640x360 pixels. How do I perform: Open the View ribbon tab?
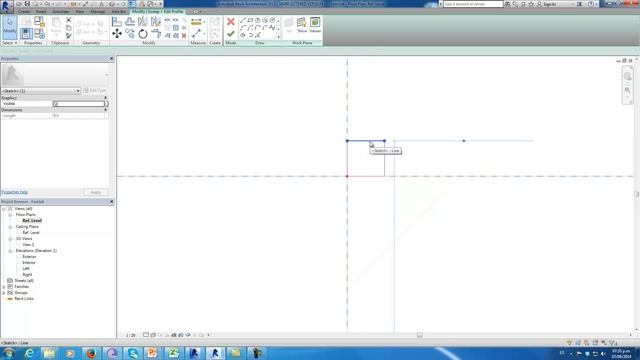tap(80, 11)
